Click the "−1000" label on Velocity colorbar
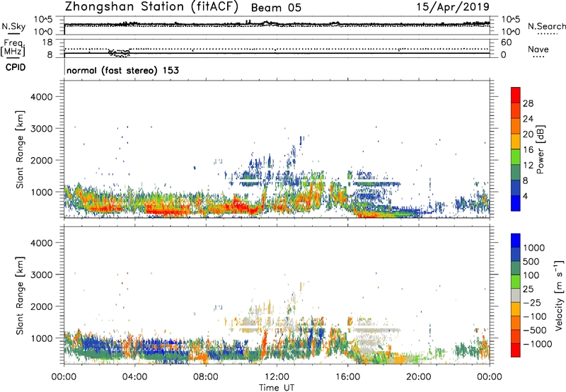566x392 pixels. pyautogui.click(x=538, y=344)
